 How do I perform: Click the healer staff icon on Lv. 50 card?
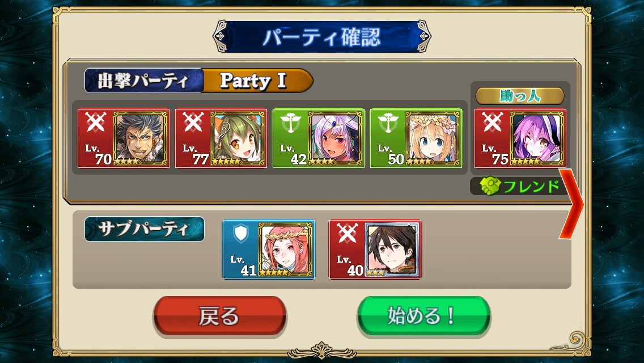[388, 123]
